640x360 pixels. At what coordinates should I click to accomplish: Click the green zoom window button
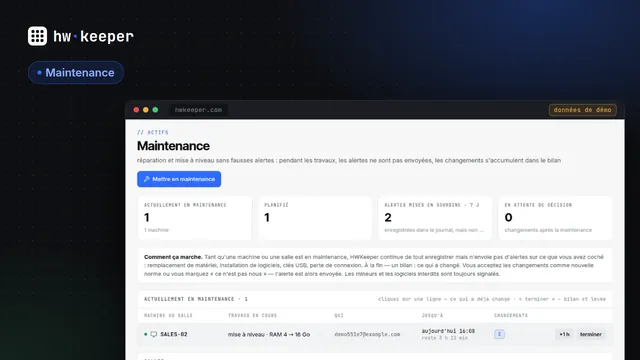[x=155, y=110]
